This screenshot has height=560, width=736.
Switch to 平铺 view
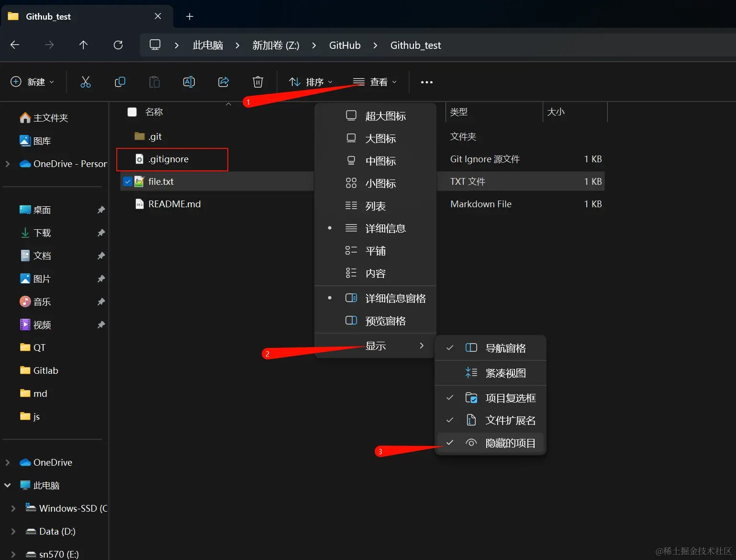click(x=376, y=251)
